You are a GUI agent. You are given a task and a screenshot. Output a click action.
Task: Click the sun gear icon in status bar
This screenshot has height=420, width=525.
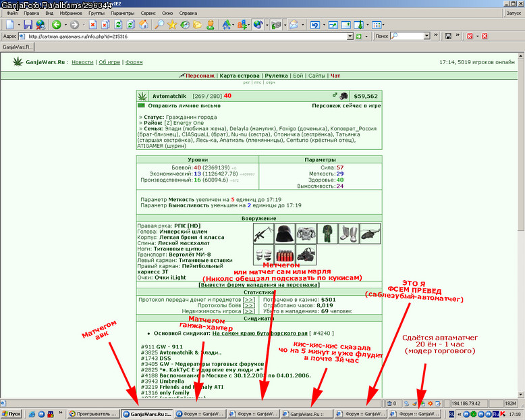(431, 404)
